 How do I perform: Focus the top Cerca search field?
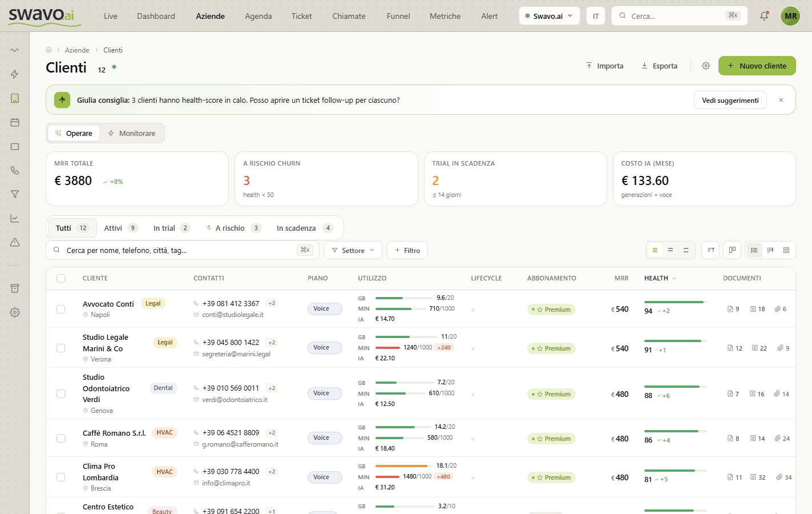click(x=679, y=16)
